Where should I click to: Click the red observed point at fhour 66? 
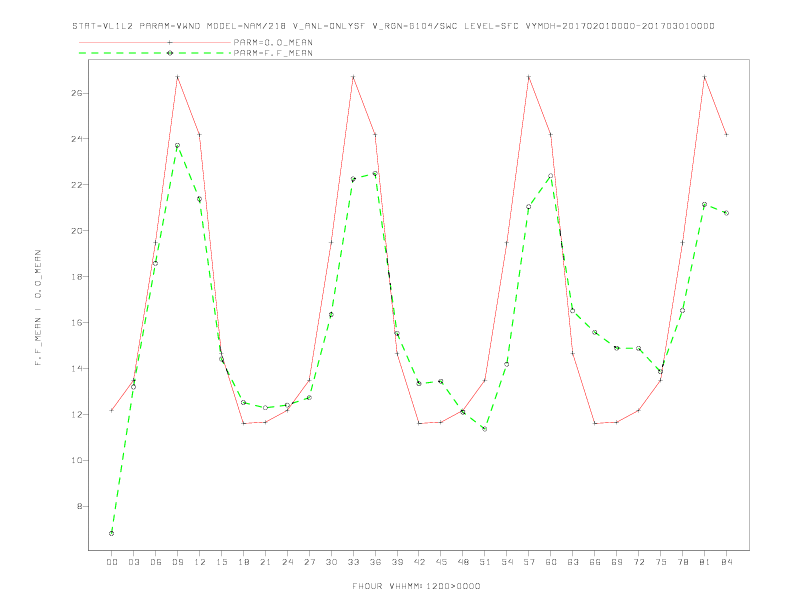(x=595, y=423)
